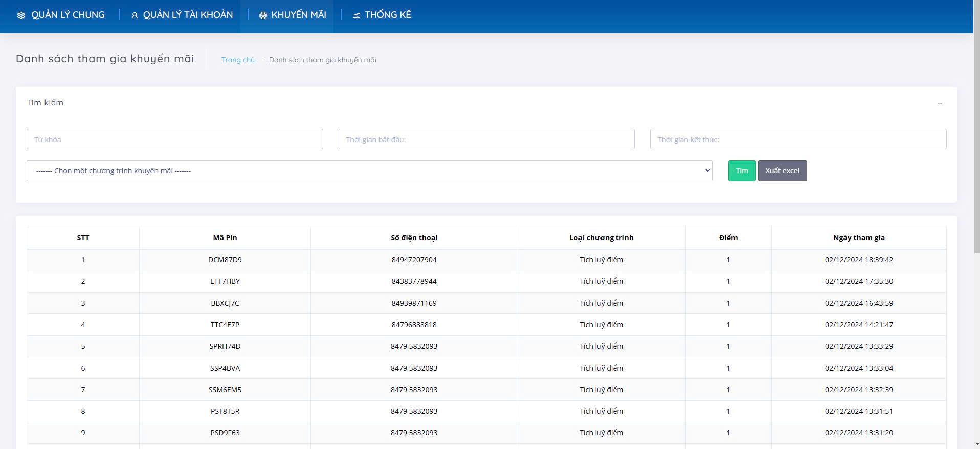Select pin code PSD9F63
The image size is (980, 449).
[x=225, y=433]
